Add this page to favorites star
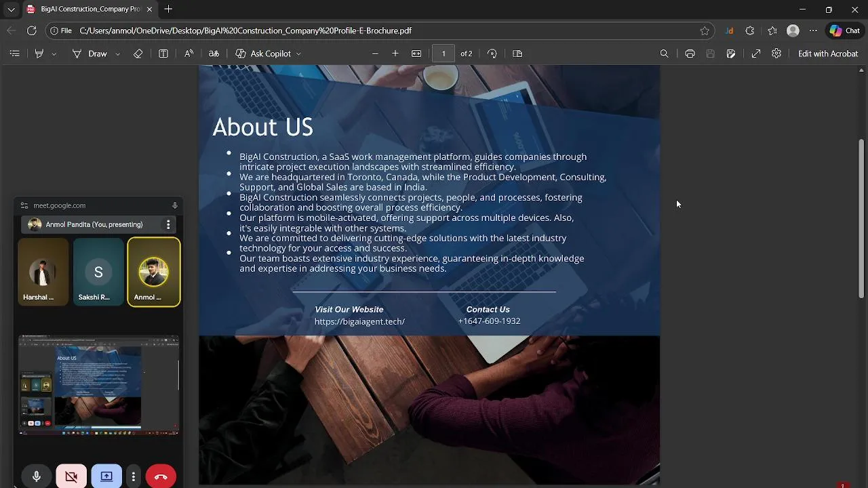This screenshot has width=868, height=488. pyautogui.click(x=705, y=30)
